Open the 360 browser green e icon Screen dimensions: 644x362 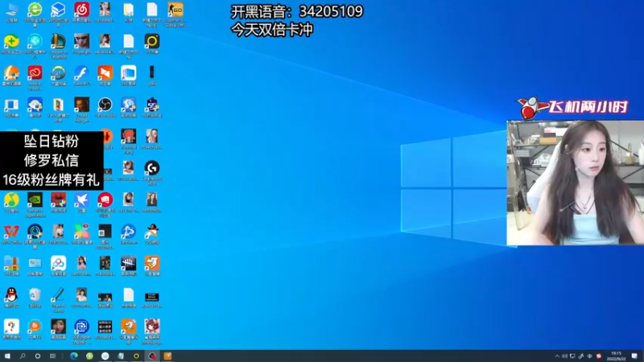click(x=35, y=9)
